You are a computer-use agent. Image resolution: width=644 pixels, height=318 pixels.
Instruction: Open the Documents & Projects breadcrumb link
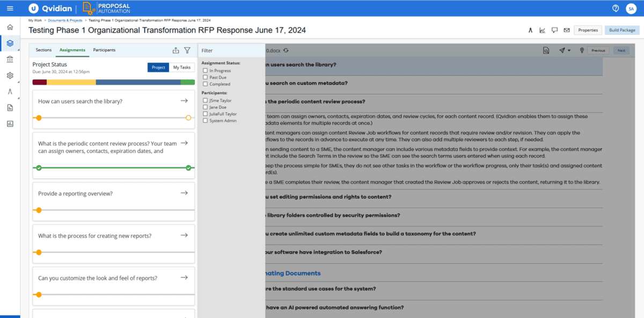click(x=64, y=19)
